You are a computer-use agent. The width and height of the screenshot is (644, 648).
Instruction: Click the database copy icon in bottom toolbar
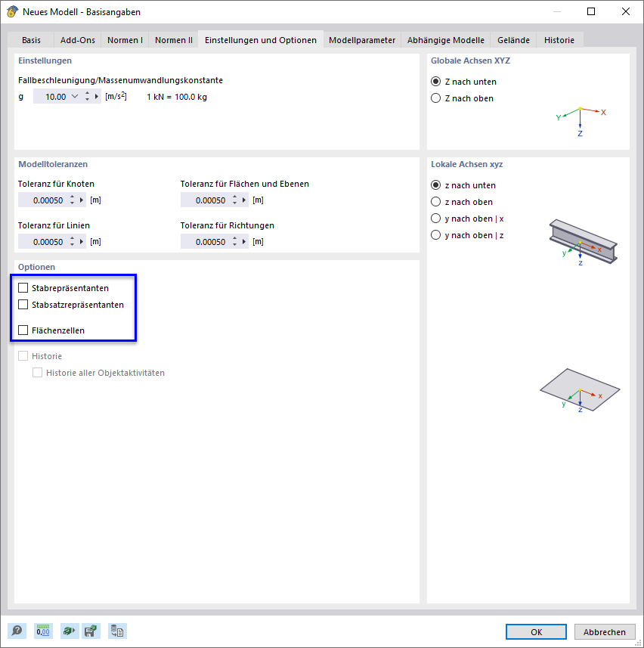117,631
